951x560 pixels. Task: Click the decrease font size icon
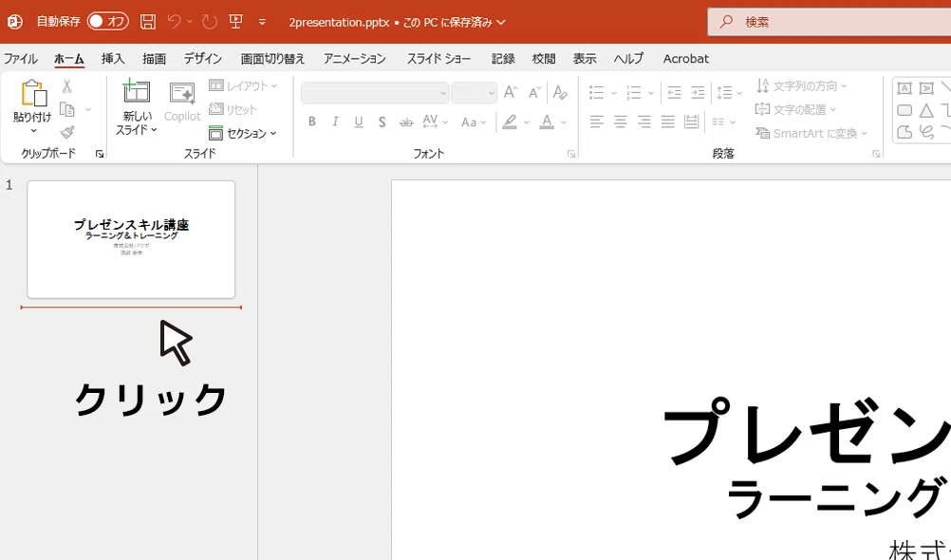click(534, 92)
